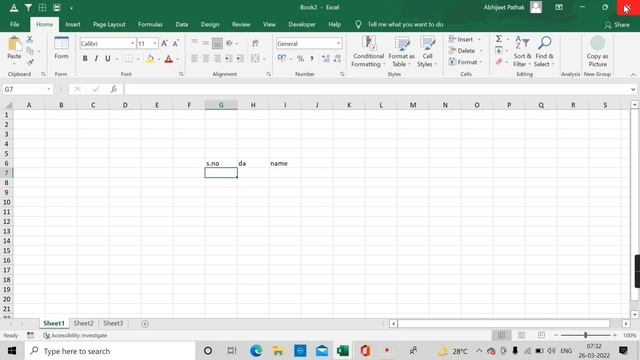Enable Align Right horizontal alignment

pos(217,59)
